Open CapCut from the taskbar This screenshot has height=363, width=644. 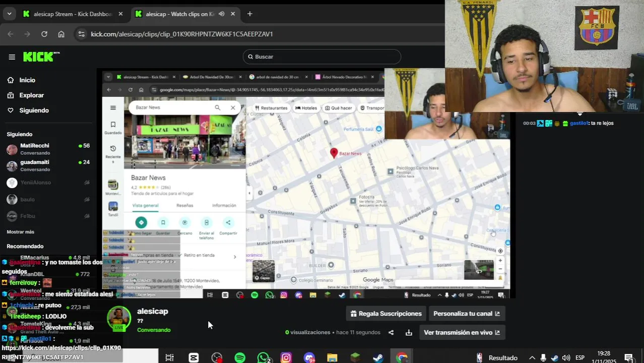[x=194, y=357]
